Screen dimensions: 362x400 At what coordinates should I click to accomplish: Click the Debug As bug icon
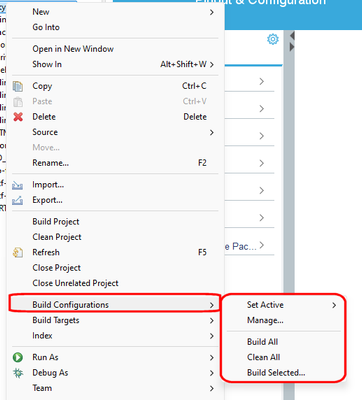point(18,373)
